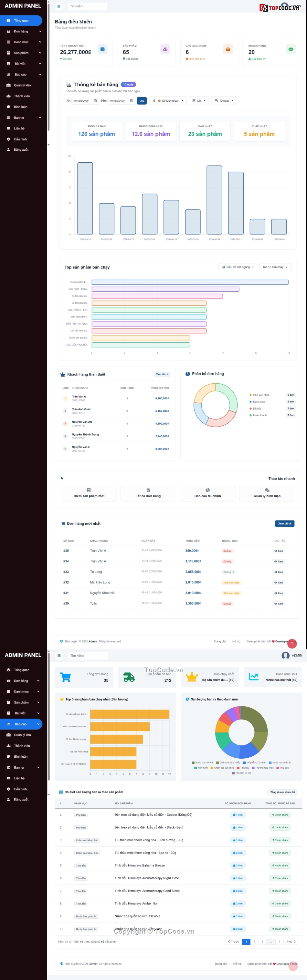Open the calendar icon in the Từ date field
The width and height of the screenshot is (307, 980).
point(95,101)
